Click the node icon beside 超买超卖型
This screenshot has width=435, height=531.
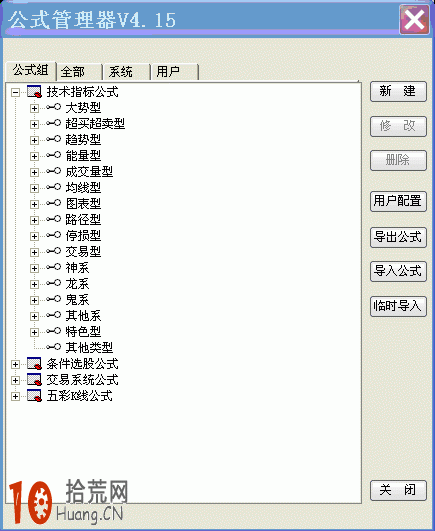[x=53, y=123]
